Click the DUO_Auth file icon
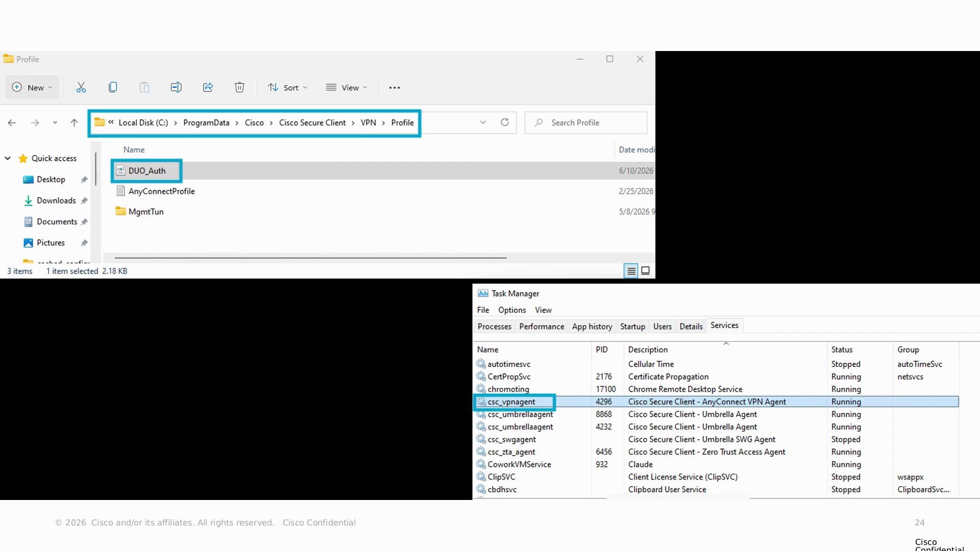The height and width of the screenshot is (551, 980). [120, 170]
